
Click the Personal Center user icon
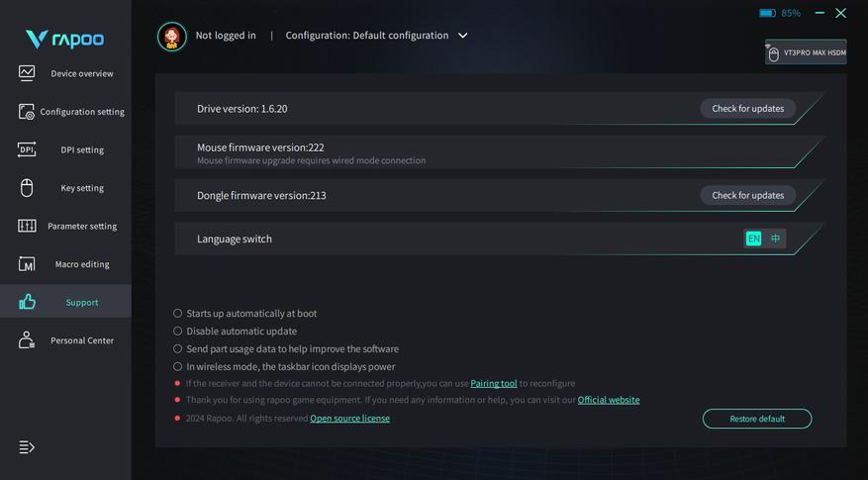point(27,340)
